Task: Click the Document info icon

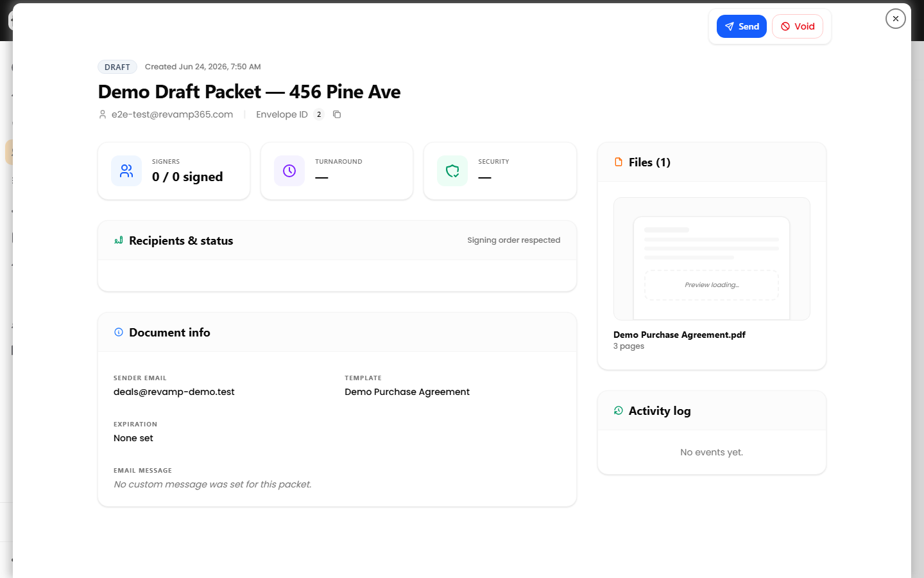Action: (119, 332)
